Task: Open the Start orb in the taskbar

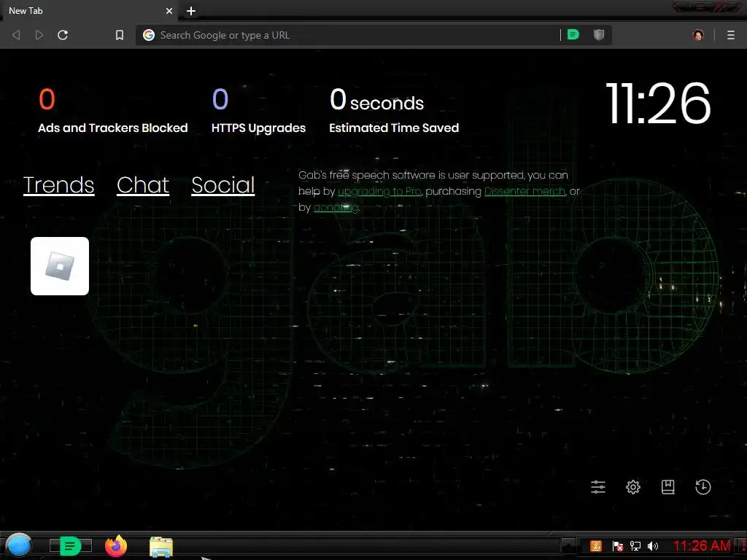Action: click(19, 545)
